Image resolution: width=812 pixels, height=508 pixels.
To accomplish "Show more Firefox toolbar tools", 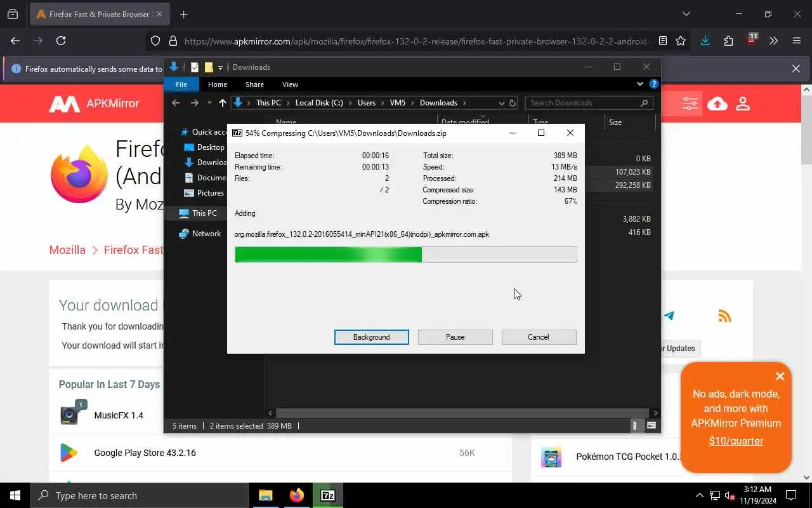I will click(773, 41).
